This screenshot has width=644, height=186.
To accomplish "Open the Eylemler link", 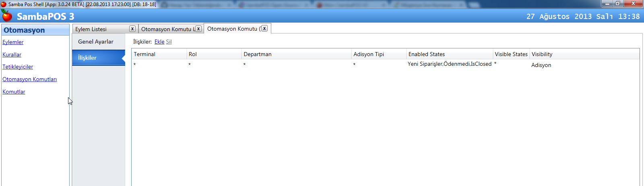I will [x=13, y=42].
